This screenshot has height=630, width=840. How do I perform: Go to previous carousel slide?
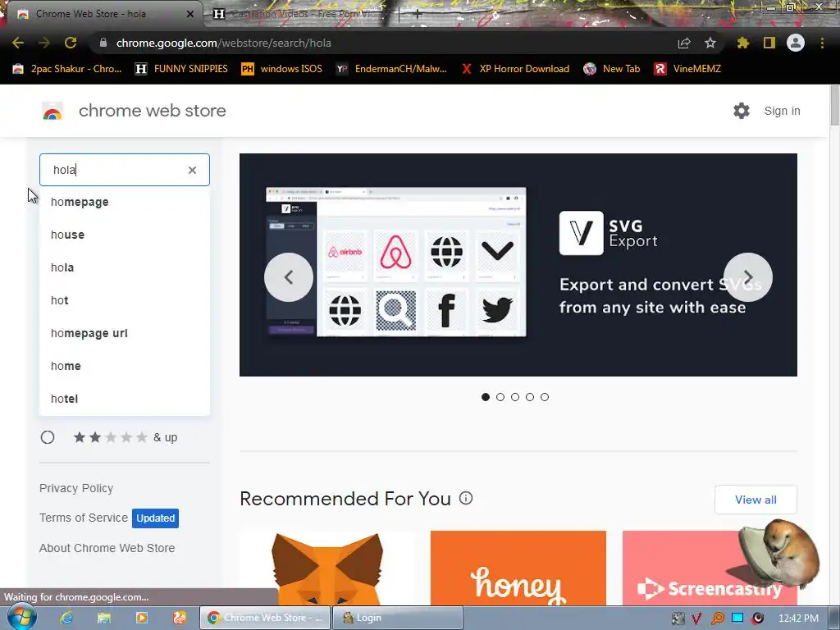(x=289, y=277)
